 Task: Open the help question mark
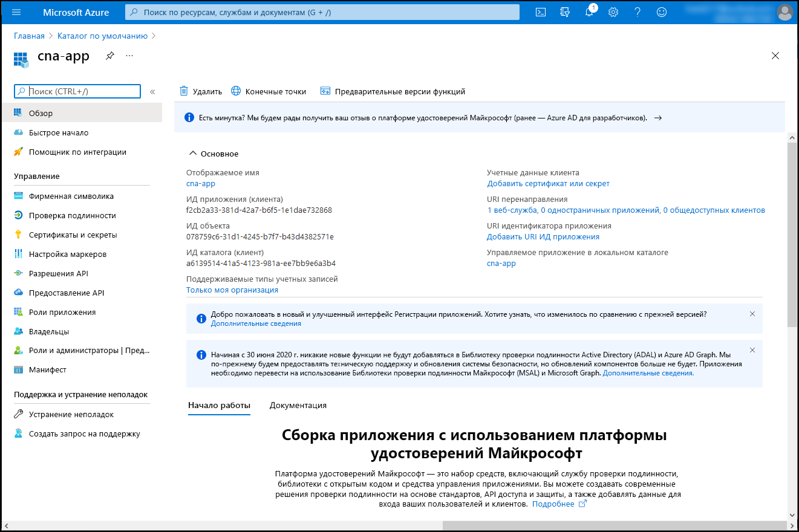pos(637,12)
